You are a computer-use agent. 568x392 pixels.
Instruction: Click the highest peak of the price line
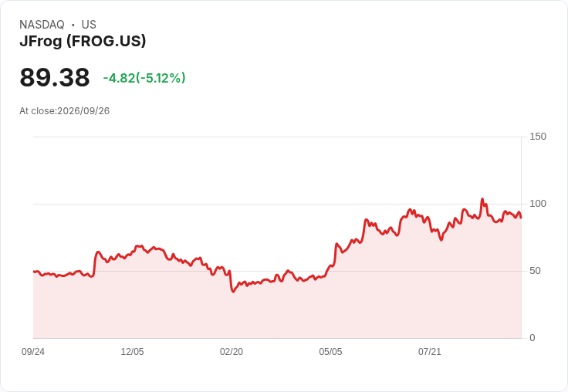coord(482,199)
